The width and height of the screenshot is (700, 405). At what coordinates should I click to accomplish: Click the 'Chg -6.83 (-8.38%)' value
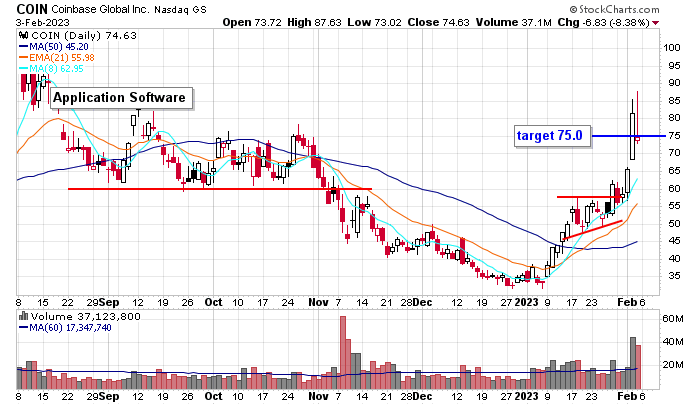coord(603,22)
